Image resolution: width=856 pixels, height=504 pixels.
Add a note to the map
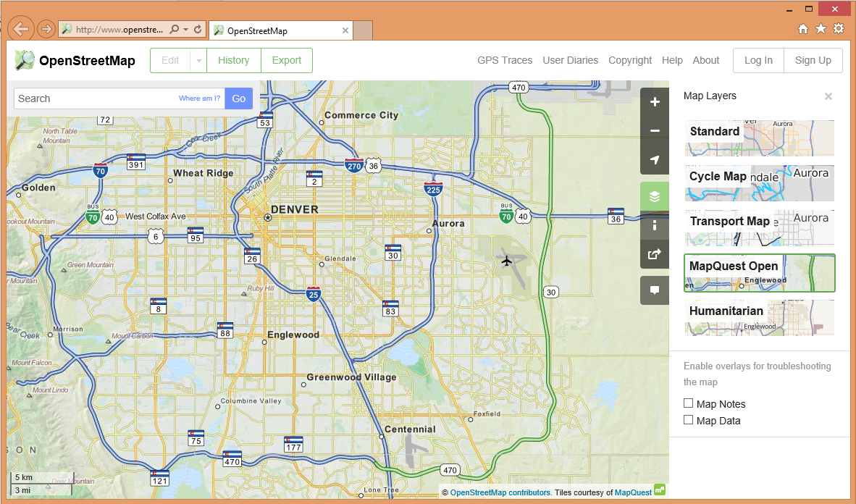[655, 290]
